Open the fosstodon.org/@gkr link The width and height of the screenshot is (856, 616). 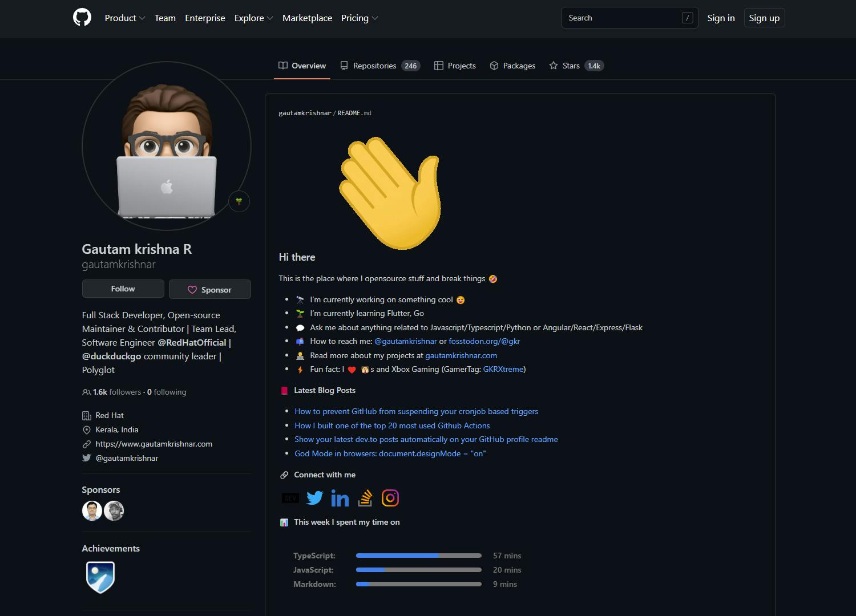coord(484,341)
